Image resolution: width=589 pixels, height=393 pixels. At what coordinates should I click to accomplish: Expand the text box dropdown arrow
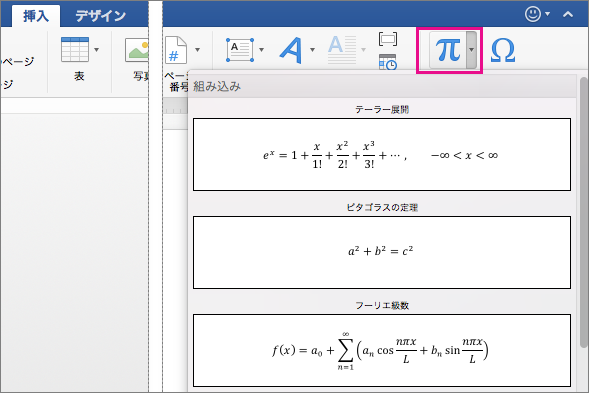261,50
